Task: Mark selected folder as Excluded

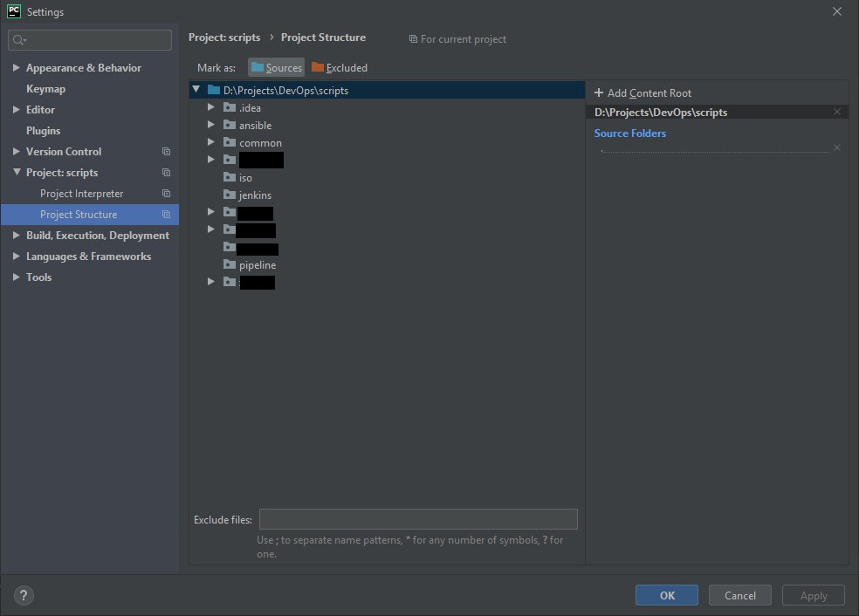Action: (339, 67)
